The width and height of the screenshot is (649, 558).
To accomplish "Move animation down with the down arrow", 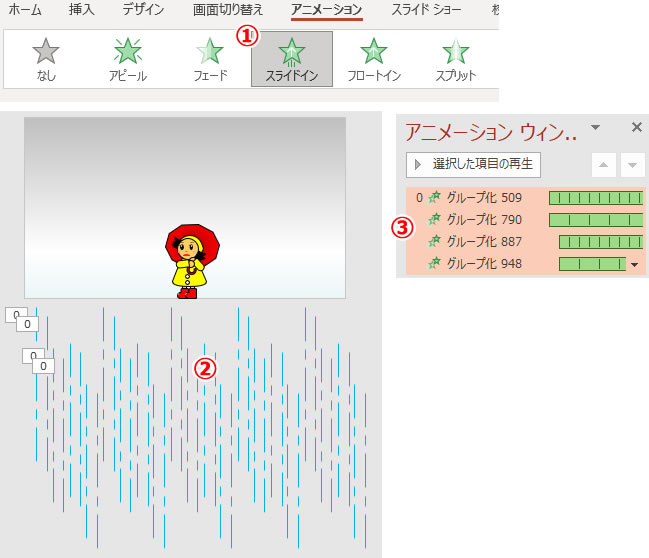I will [x=632, y=165].
